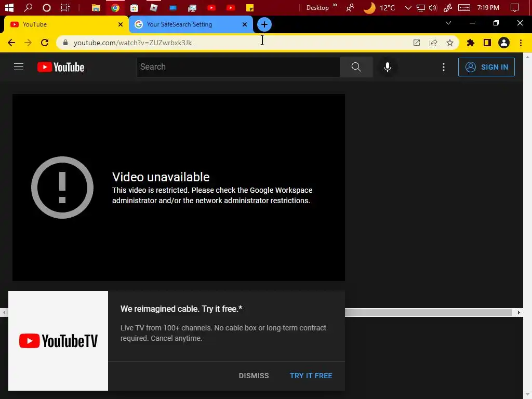The image size is (532, 399).
Task: Show hidden system tray icons
Action: 408,7
